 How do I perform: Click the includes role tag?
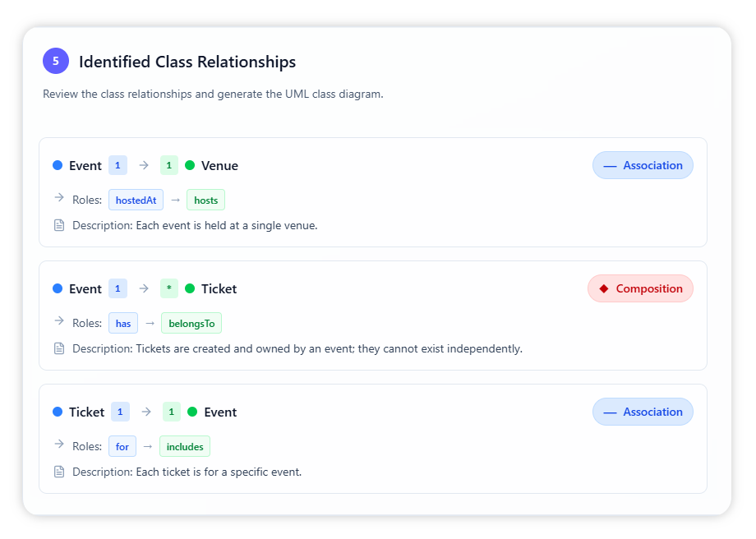185,446
